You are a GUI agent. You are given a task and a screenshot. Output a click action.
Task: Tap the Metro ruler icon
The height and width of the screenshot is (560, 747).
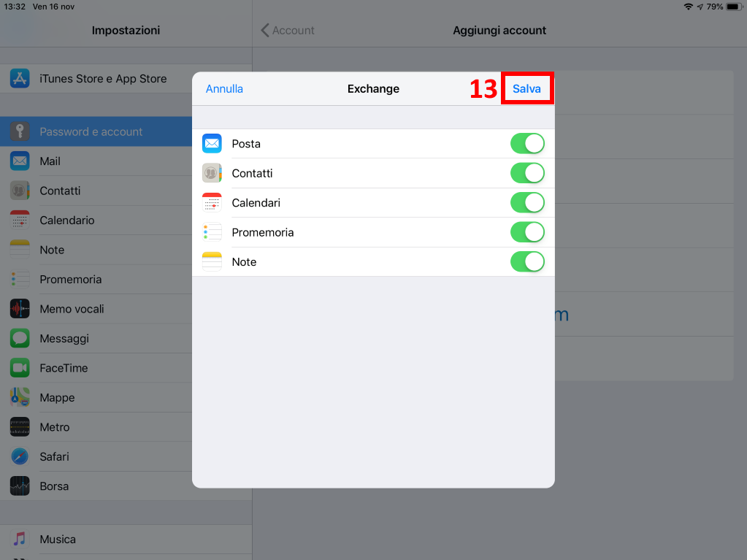click(20, 426)
